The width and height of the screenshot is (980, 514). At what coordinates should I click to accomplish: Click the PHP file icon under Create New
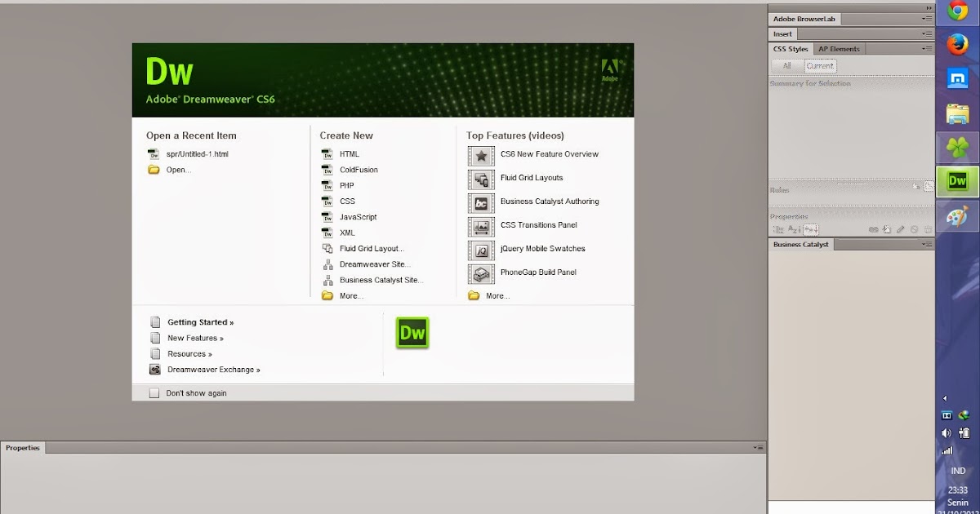[327, 185]
